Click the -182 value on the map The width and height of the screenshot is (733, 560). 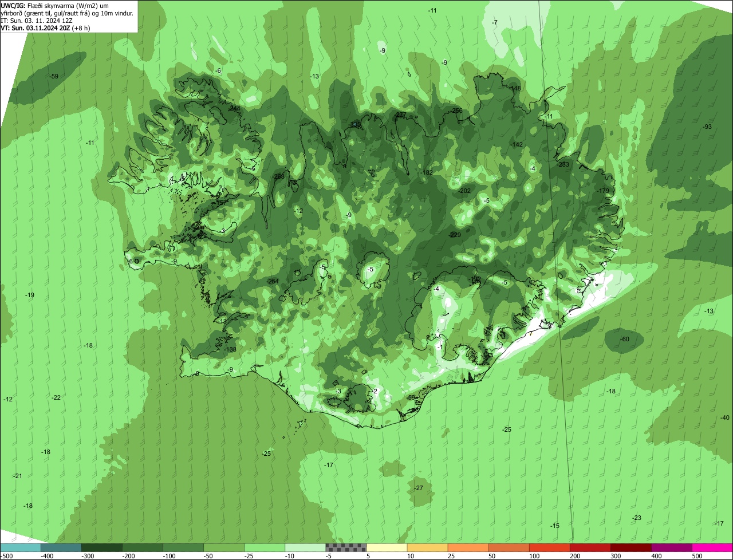(x=427, y=172)
